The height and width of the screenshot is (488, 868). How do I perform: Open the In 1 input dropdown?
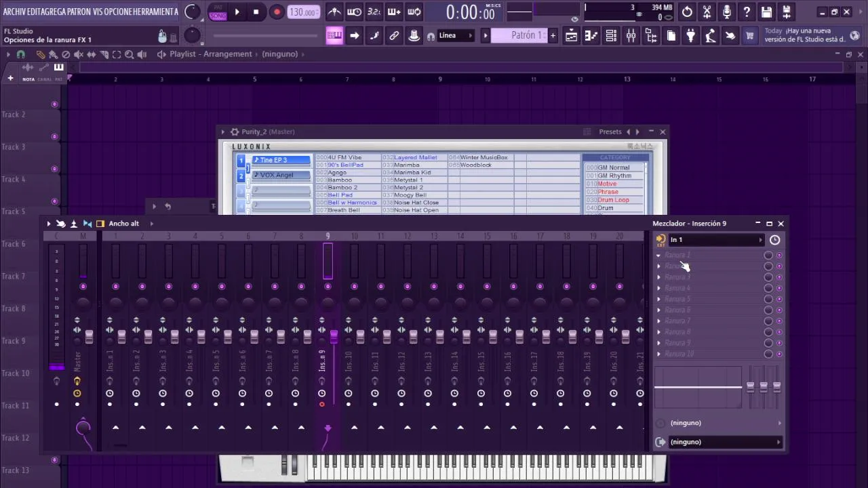pyautogui.click(x=715, y=240)
